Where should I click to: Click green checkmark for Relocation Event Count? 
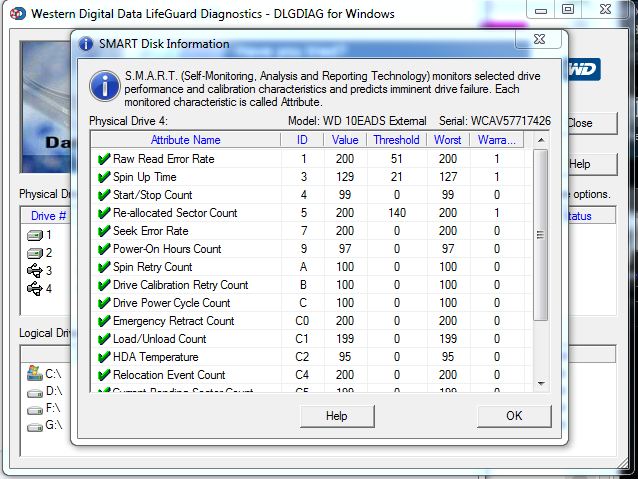click(x=104, y=374)
